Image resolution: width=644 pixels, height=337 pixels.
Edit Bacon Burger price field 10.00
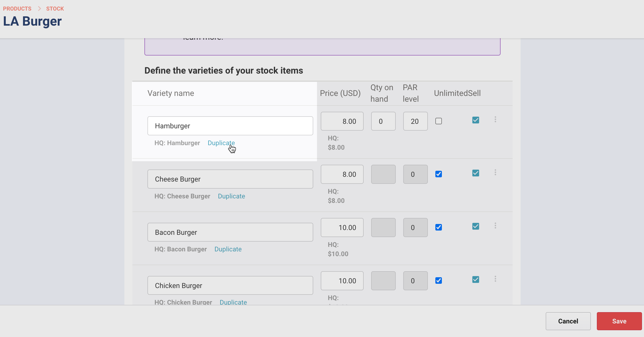coord(342,228)
